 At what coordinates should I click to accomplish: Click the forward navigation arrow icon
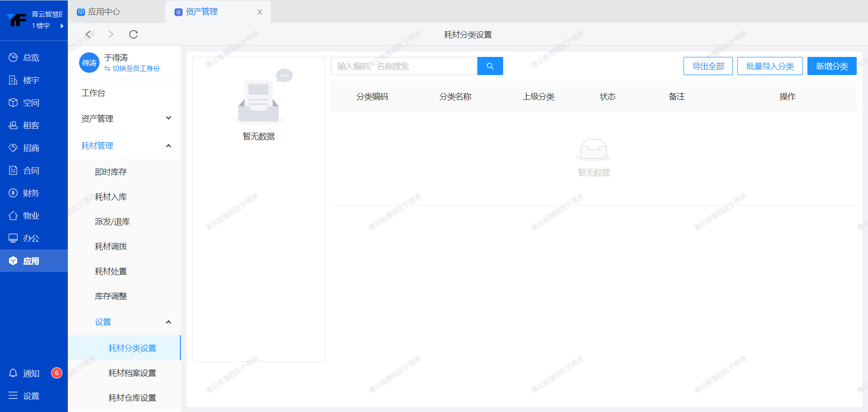(111, 34)
